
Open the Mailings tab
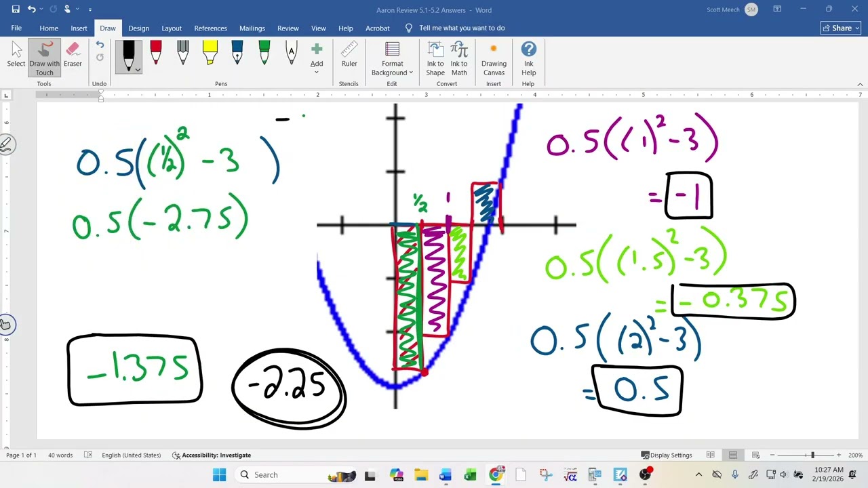pyautogui.click(x=252, y=28)
